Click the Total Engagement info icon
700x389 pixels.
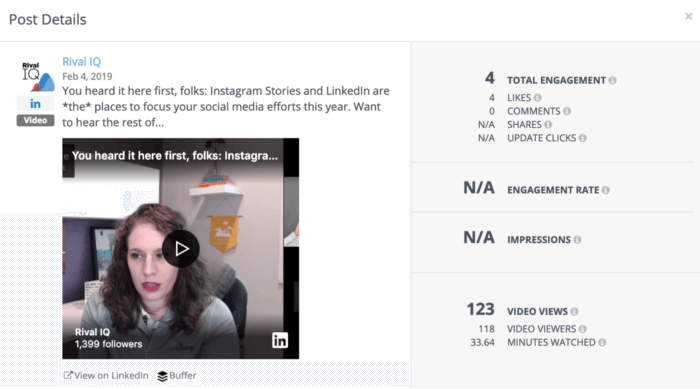[612, 80]
